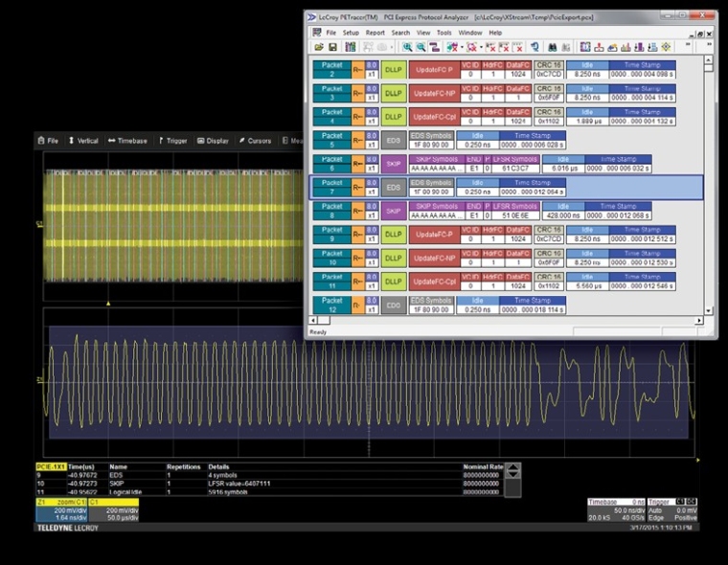Click the decode table scroll up arrow

[513, 468]
